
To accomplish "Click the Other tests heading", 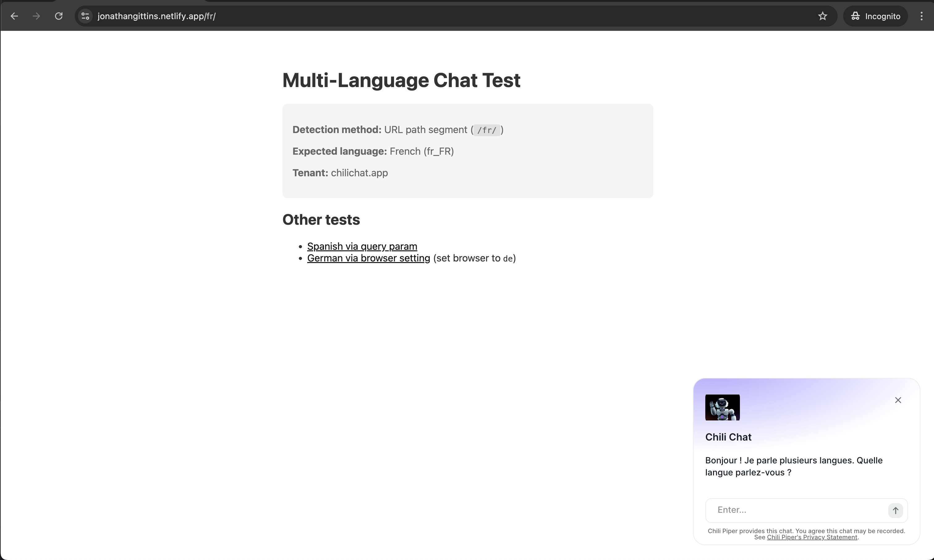I will coord(321,219).
